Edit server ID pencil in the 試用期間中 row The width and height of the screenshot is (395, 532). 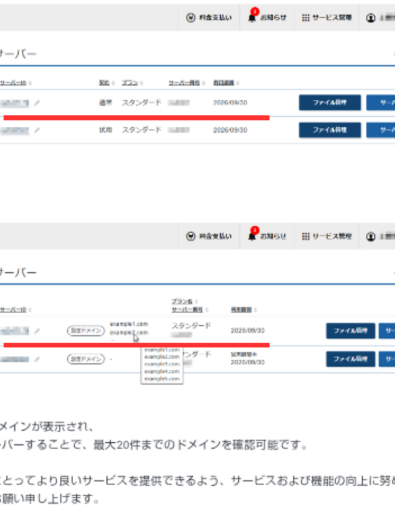pos(37,359)
